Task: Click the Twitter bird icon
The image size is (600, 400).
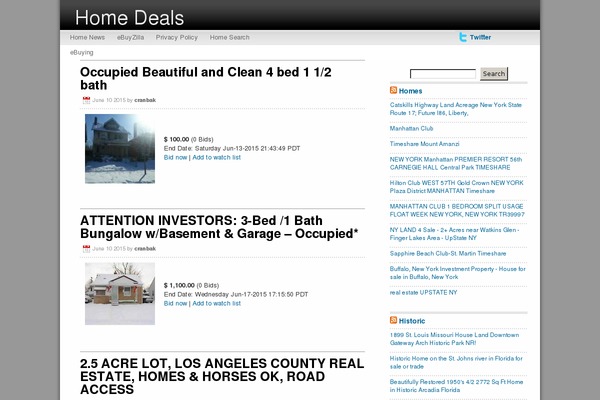Action: coord(463,37)
